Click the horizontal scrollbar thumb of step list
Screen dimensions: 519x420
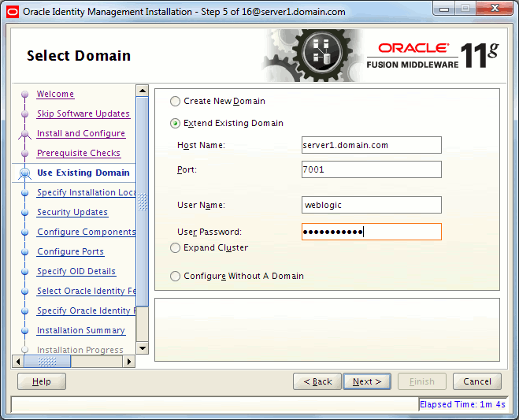48,362
